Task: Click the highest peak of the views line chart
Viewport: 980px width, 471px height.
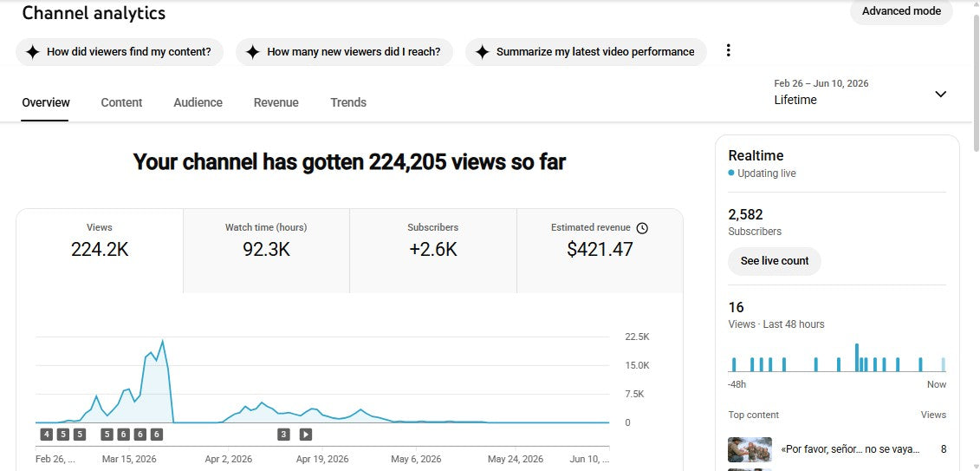Action: click(x=163, y=341)
